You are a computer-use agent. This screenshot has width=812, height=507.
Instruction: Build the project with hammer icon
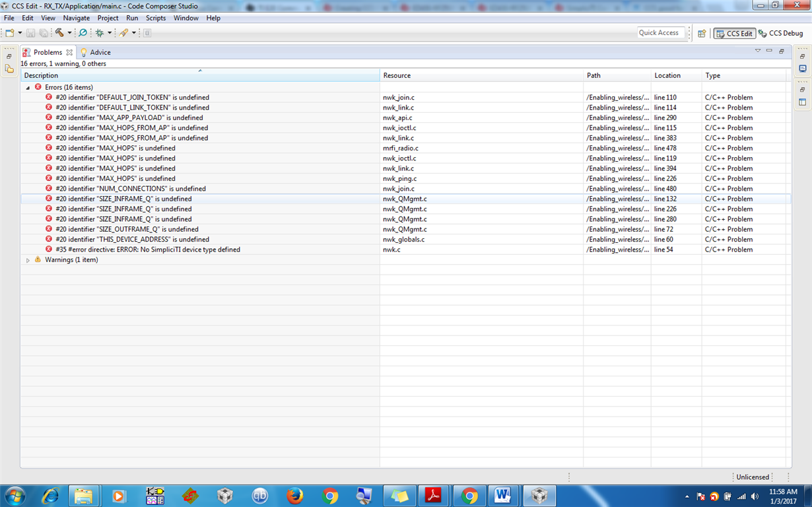(59, 33)
